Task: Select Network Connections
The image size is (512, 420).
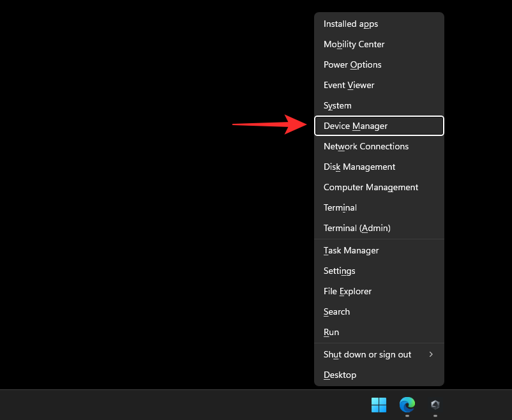Action: click(366, 146)
